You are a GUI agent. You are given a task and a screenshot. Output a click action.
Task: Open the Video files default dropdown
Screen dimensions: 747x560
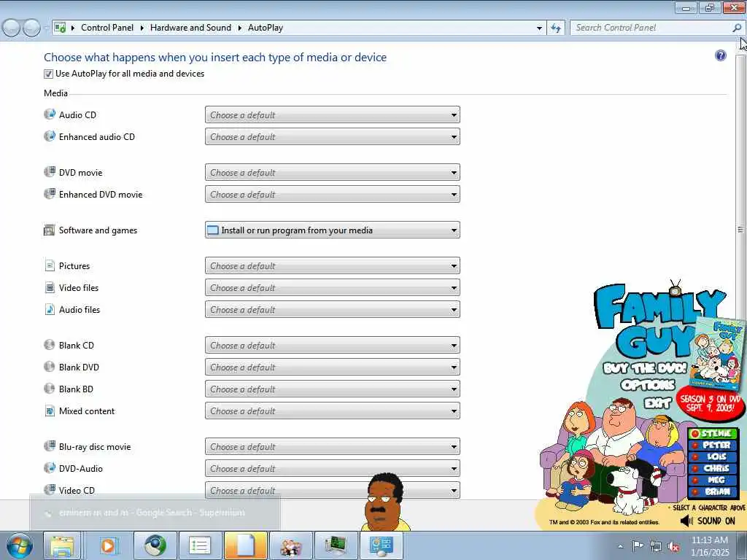click(x=333, y=287)
